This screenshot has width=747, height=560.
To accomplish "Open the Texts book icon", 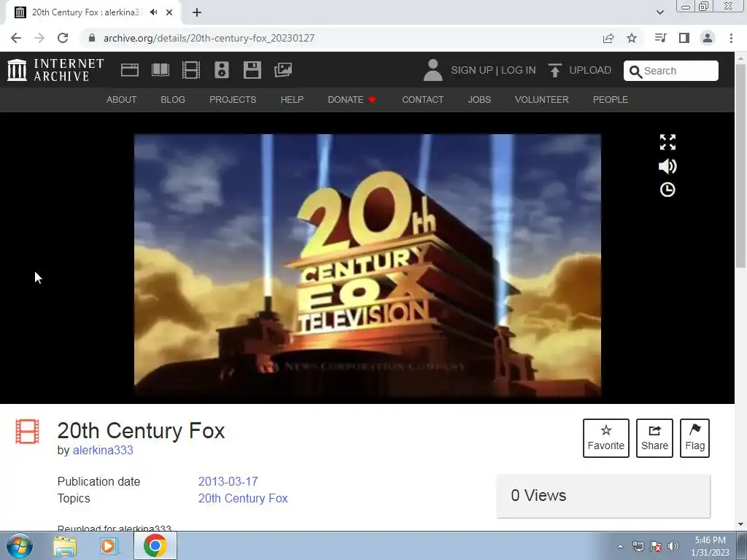I will [x=160, y=70].
